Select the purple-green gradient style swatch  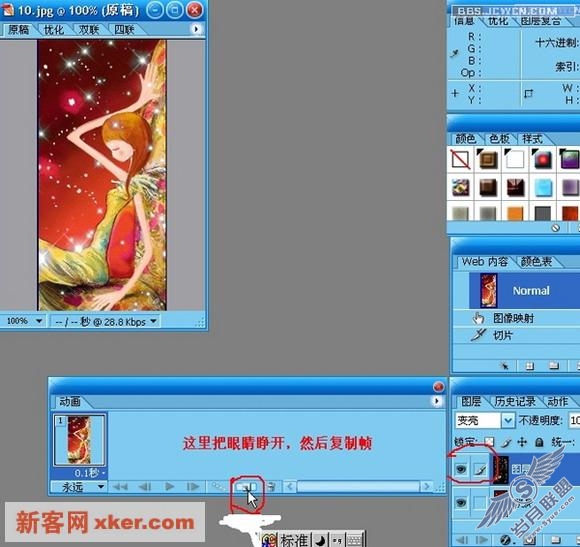coord(570,160)
